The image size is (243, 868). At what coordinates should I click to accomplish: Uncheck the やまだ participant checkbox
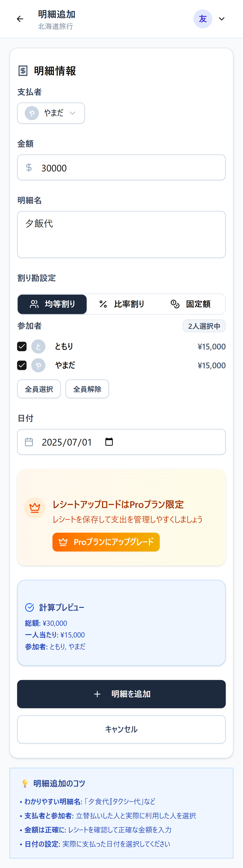[22, 365]
